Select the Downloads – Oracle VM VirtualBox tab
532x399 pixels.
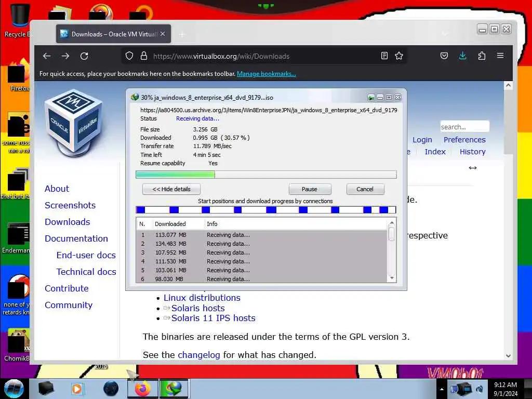(114, 34)
